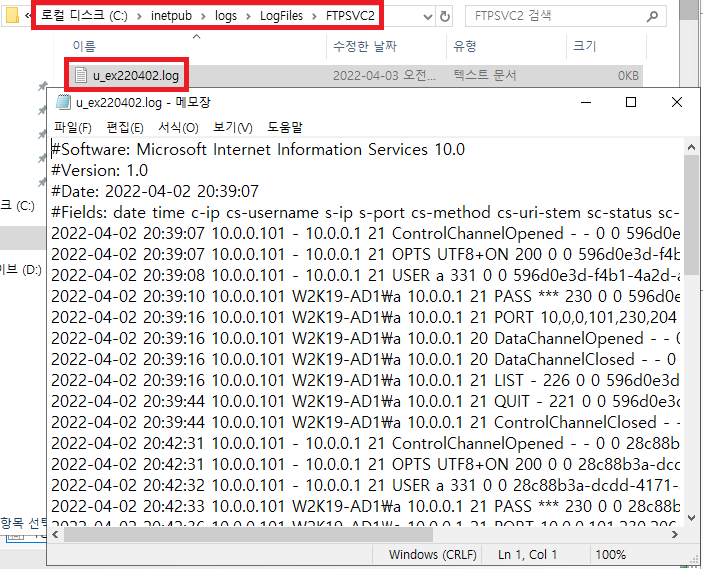The height and width of the screenshot is (569, 703).
Task: Open the 보기(V) menu in Notepad
Action: 232,128
